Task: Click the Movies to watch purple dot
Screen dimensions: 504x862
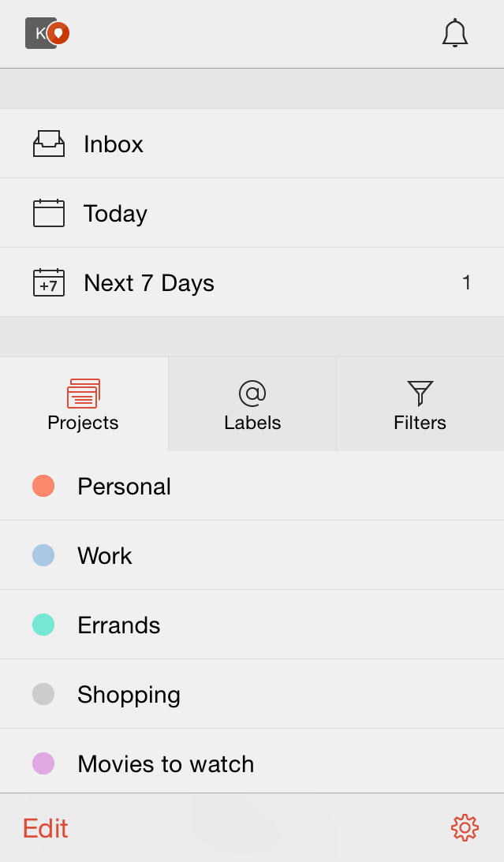Action: (43, 763)
